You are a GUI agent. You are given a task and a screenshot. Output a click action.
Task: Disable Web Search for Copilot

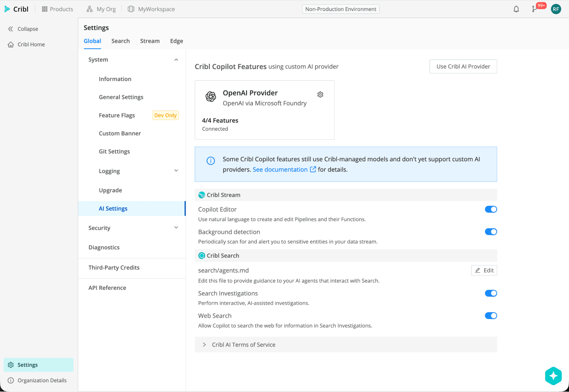[x=491, y=315]
